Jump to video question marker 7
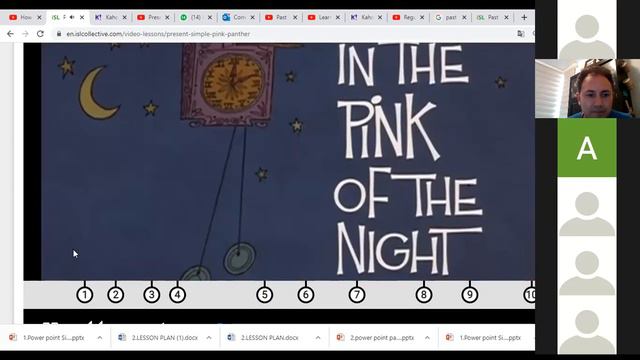Image resolution: width=640 pixels, height=360 pixels. (357, 295)
